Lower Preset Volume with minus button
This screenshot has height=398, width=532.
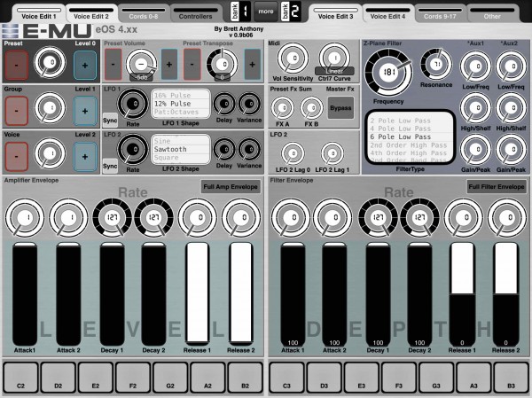113,64
